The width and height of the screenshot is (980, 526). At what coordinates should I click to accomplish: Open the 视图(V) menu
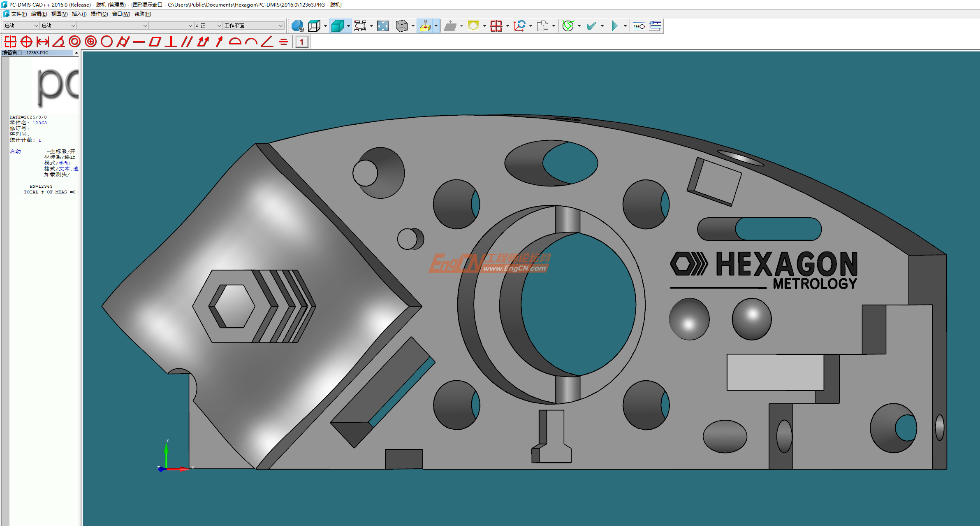[59, 14]
